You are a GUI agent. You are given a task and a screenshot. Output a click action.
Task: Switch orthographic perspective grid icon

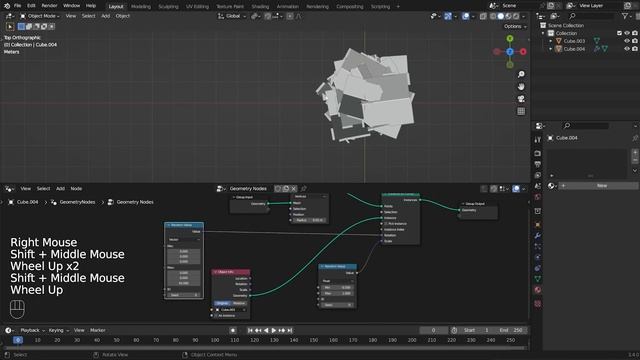coord(521,111)
